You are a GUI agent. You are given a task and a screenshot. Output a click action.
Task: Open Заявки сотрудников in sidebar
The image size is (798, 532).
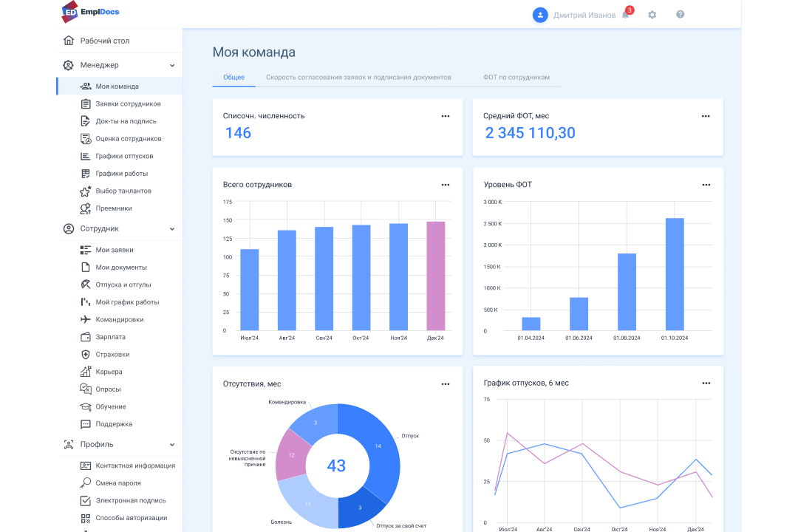(x=128, y=104)
